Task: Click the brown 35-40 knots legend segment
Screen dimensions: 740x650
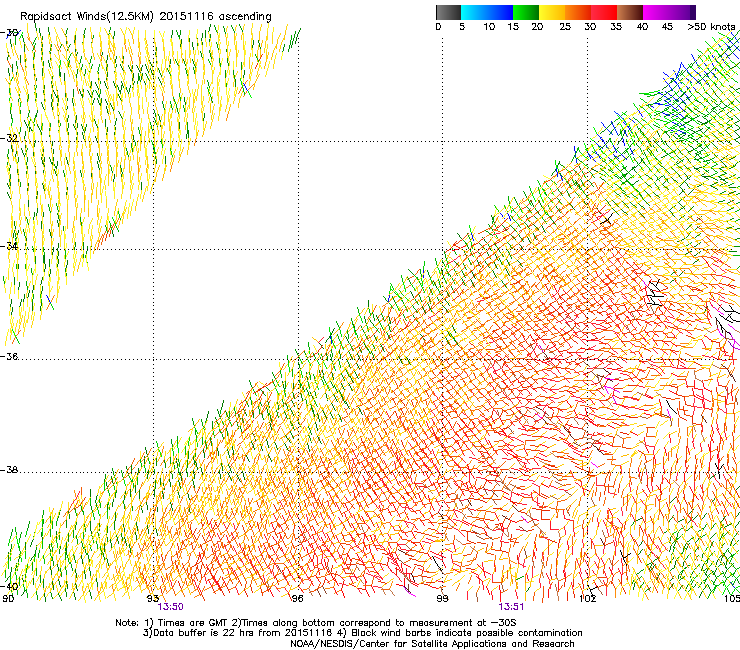Action: point(630,12)
